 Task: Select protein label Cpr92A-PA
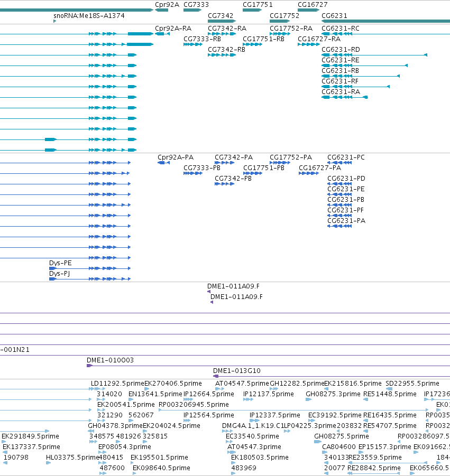(176, 157)
